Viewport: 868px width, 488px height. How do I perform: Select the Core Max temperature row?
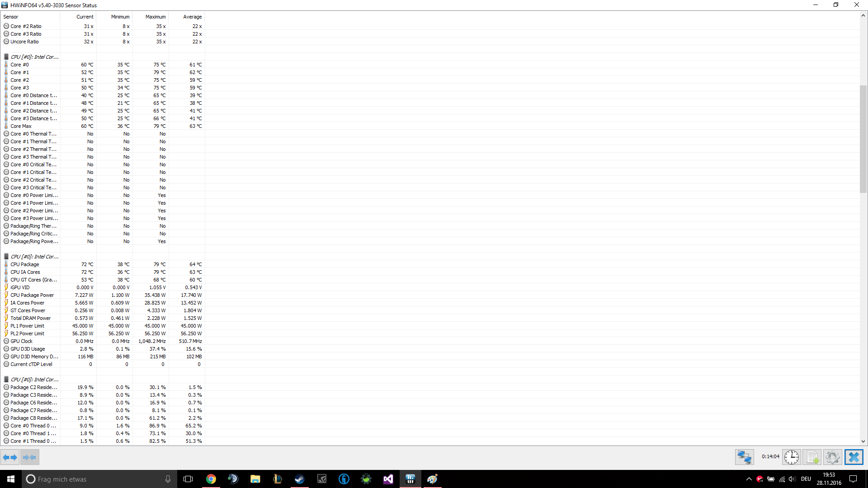[21, 126]
